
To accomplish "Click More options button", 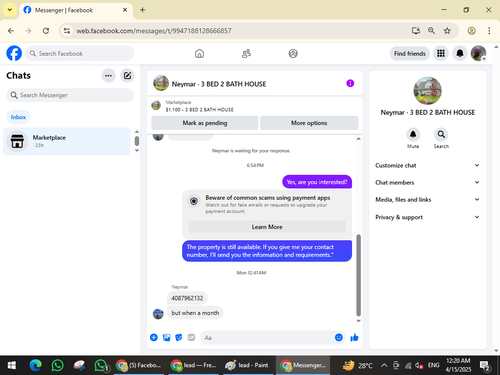I will [x=309, y=123].
